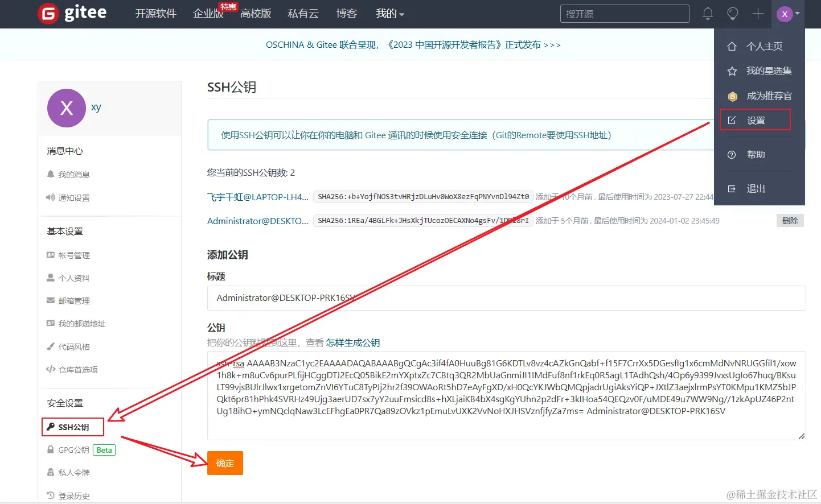Open the 飞宇千虹@LAPTOP-LH4 key link
Image resolution: width=821 pixels, height=504 pixels.
(x=258, y=197)
